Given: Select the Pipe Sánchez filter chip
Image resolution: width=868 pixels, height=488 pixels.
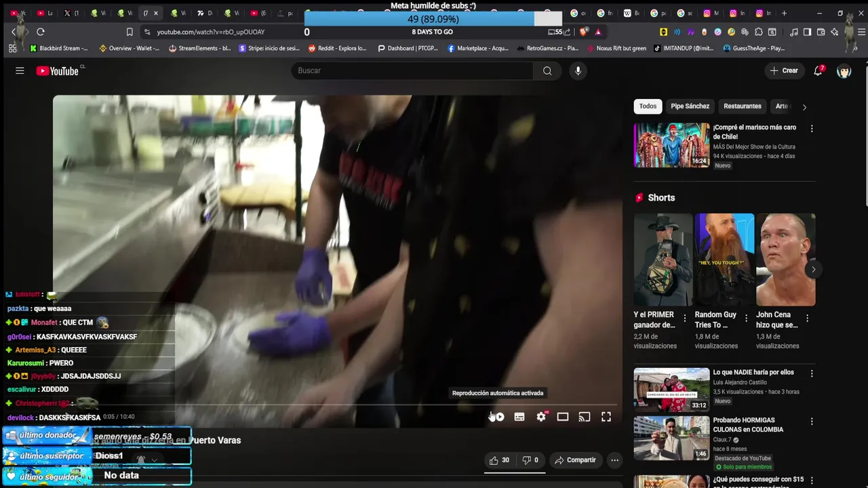Looking at the screenshot, I should 690,106.
